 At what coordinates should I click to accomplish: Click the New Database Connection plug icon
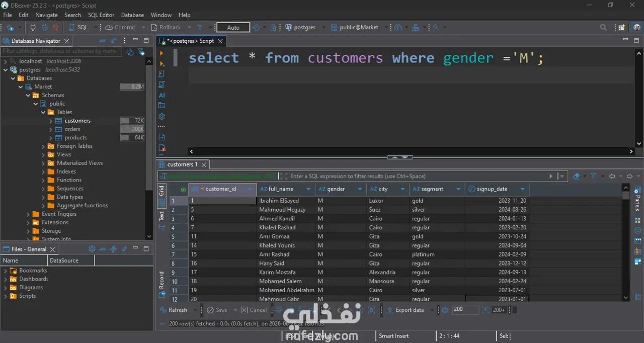pos(10,28)
